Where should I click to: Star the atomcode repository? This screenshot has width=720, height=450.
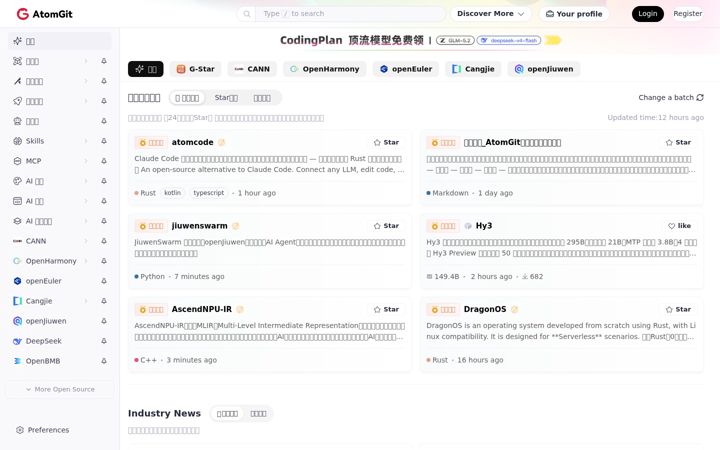point(386,142)
